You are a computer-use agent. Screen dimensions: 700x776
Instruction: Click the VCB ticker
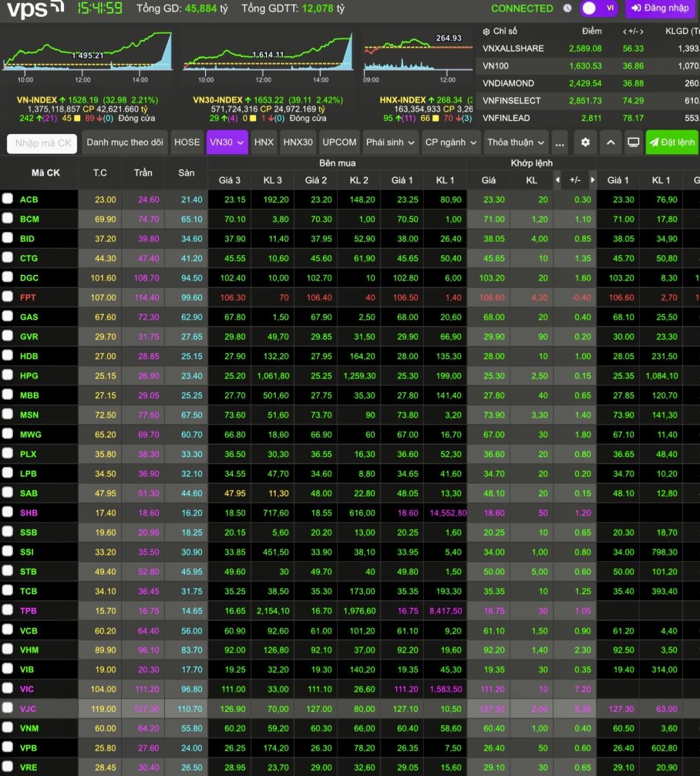(29, 630)
